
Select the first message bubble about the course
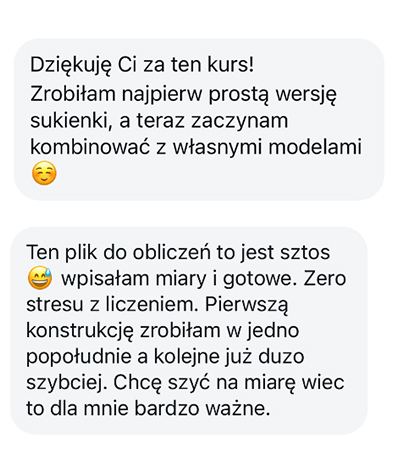click(x=199, y=119)
